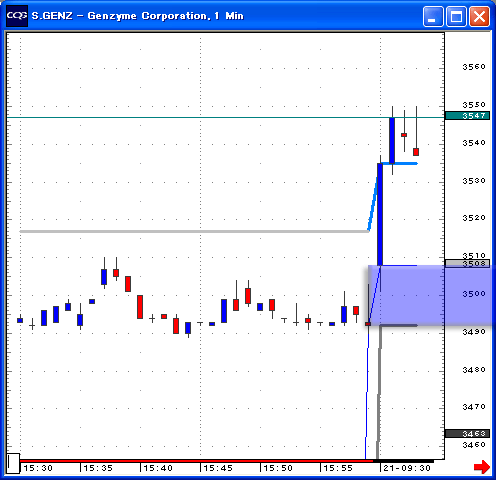Screen dimensions: 496x480
Task: Click the 3470 price scale label
Action: pyautogui.click(x=474, y=407)
